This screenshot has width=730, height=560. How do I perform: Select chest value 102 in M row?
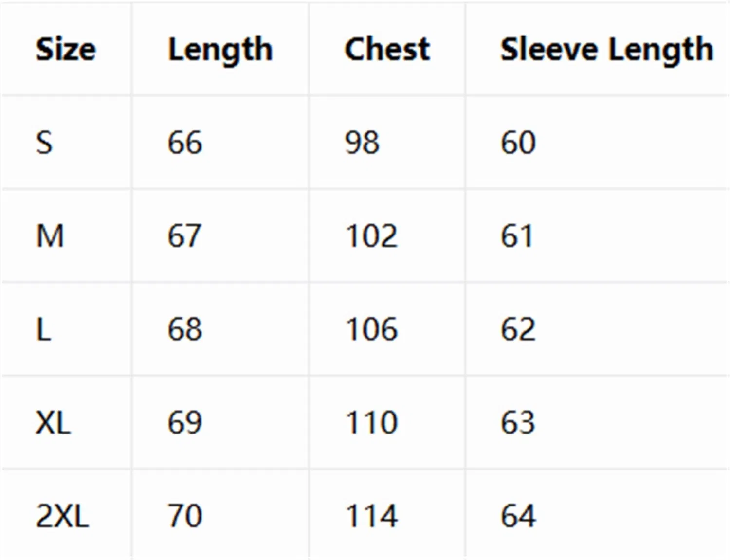[x=372, y=236]
